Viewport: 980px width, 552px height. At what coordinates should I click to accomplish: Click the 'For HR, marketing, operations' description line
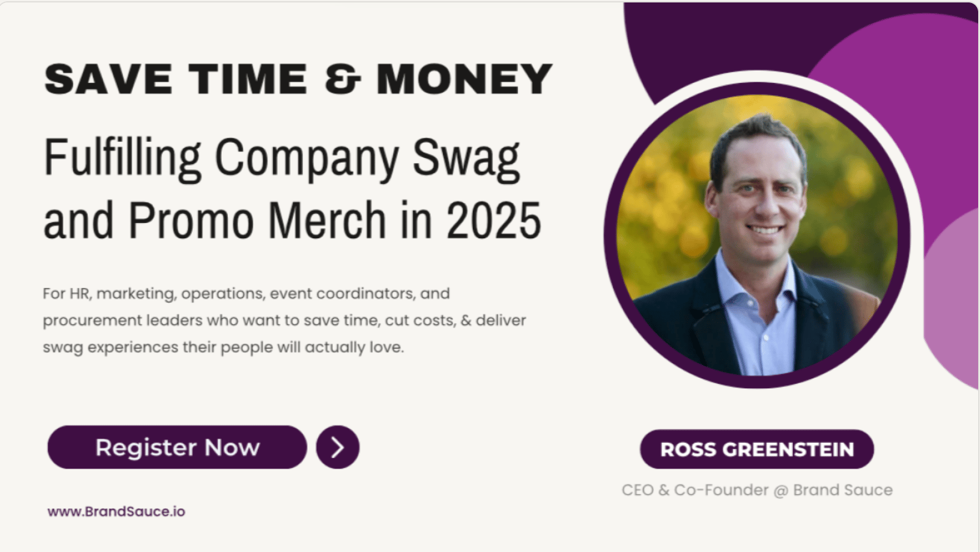[x=246, y=294]
